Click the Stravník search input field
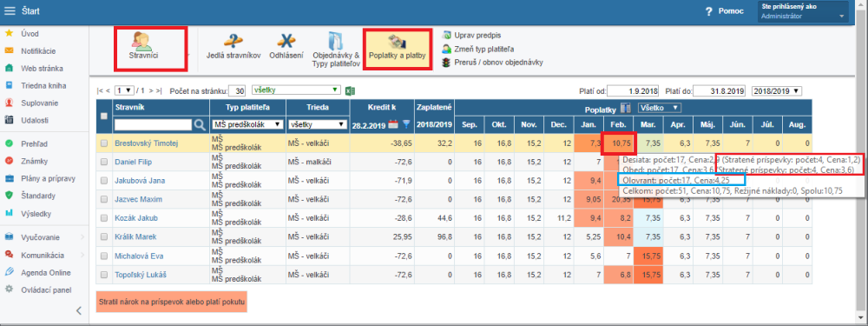The height and width of the screenshot is (326, 868). pos(154,125)
